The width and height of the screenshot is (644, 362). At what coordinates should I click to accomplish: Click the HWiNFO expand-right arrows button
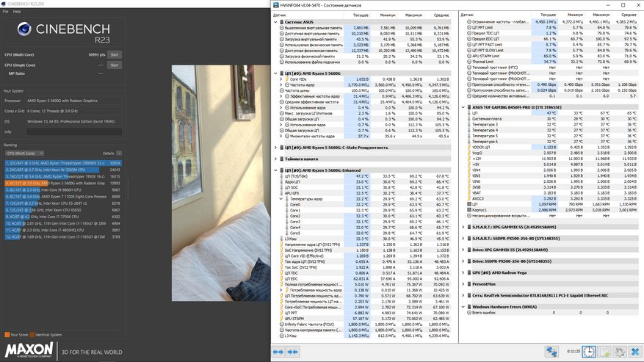pyautogui.click(x=292, y=352)
